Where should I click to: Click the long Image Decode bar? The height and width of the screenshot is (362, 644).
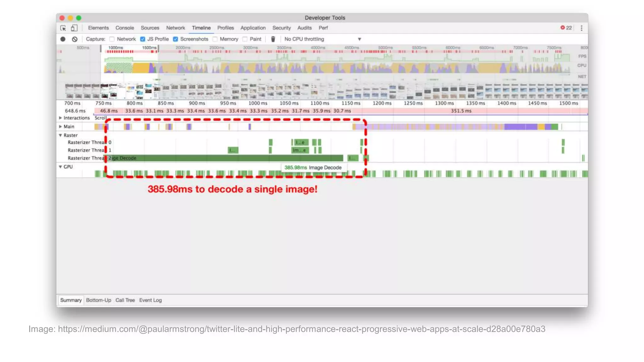(x=225, y=158)
